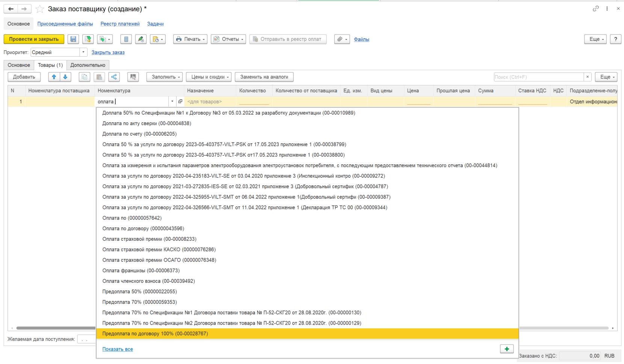The width and height of the screenshot is (624, 364).
Task: Click green plus to create new item
Action: point(507,349)
